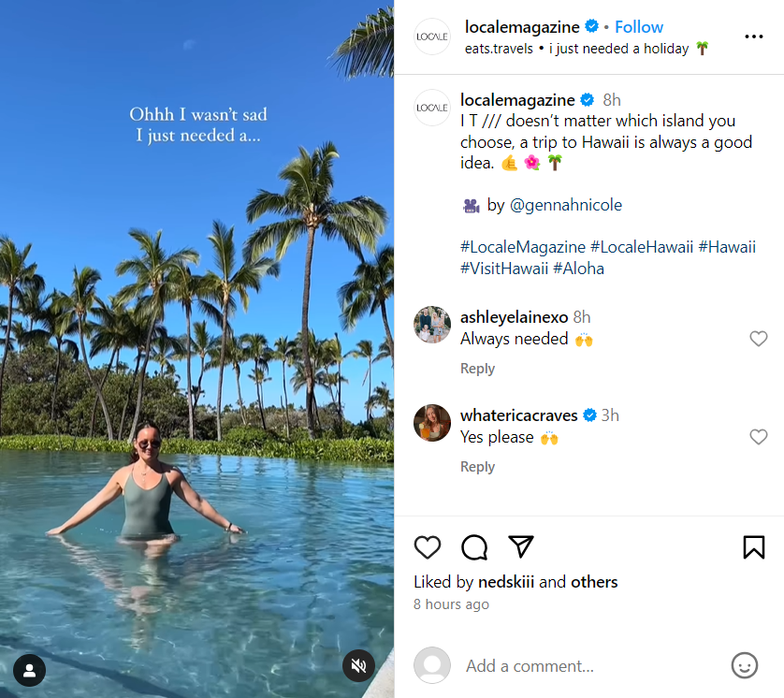Open the #VisitHawaii hashtag
Viewport: 784px width, 698px height.
(x=504, y=269)
